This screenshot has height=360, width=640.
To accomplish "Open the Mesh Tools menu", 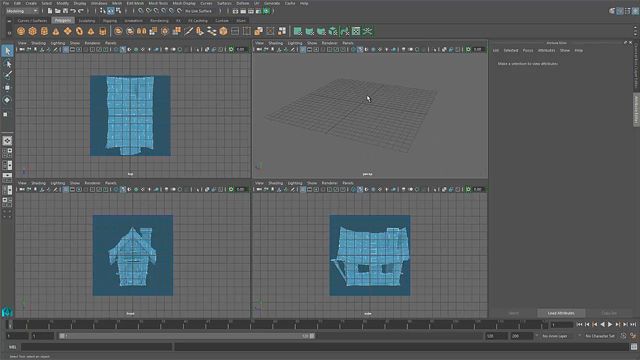I will (158, 3).
